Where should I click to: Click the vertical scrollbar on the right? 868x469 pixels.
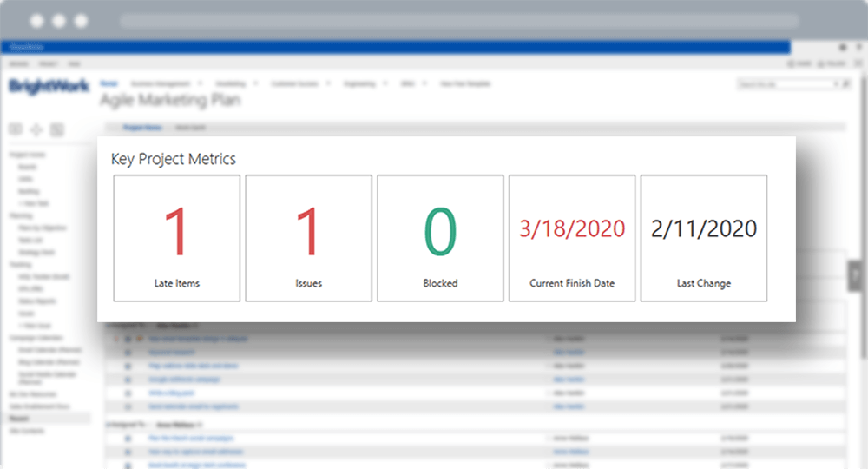pyautogui.click(x=862, y=261)
